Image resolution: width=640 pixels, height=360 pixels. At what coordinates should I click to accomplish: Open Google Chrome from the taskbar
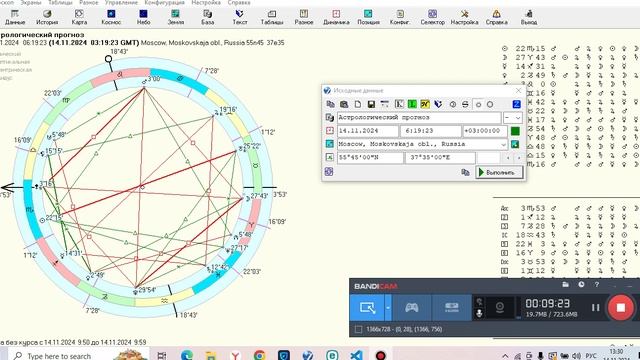tap(259, 356)
